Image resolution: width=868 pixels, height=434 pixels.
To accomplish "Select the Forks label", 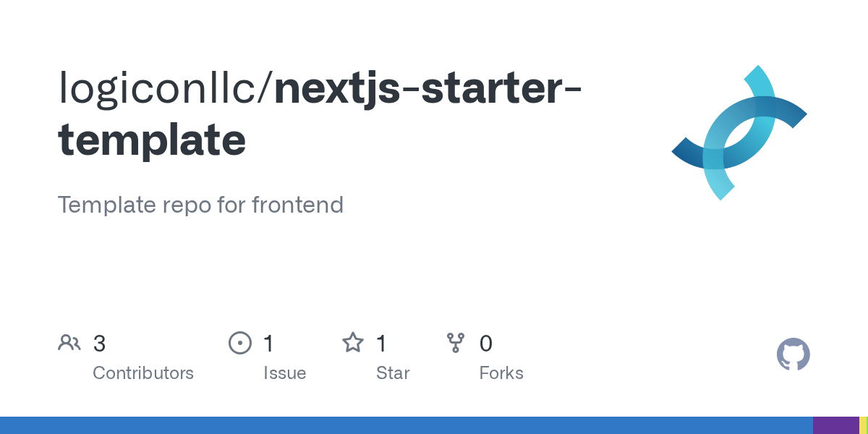I will [501, 373].
